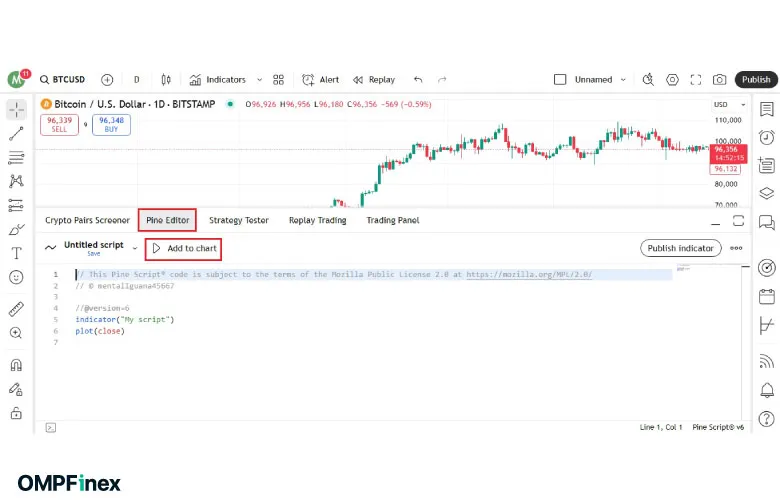Click the Add to chart button

[x=183, y=248]
